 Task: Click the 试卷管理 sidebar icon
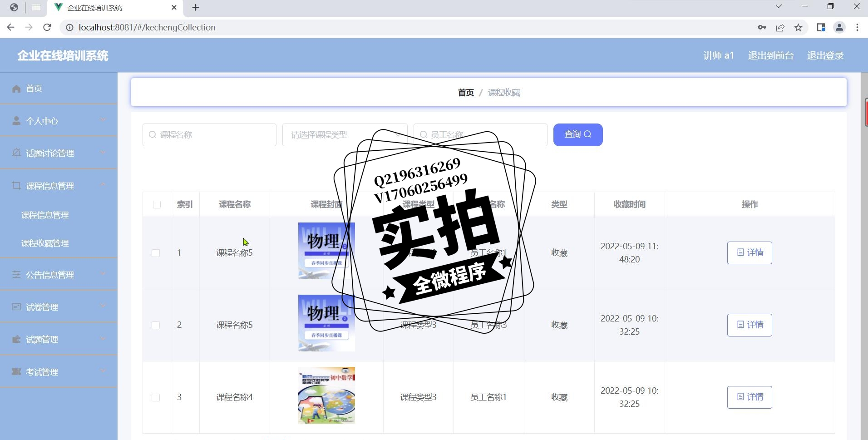pos(16,307)
